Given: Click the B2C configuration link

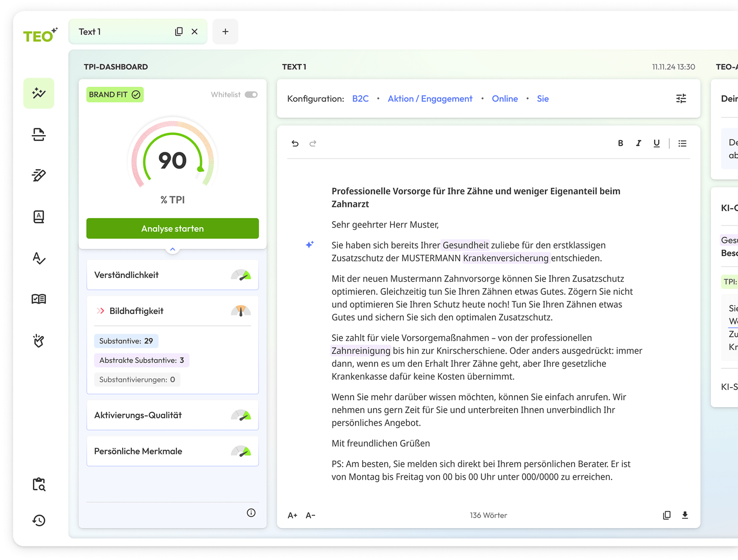Looking at the screenshot, I should (360, 99).
